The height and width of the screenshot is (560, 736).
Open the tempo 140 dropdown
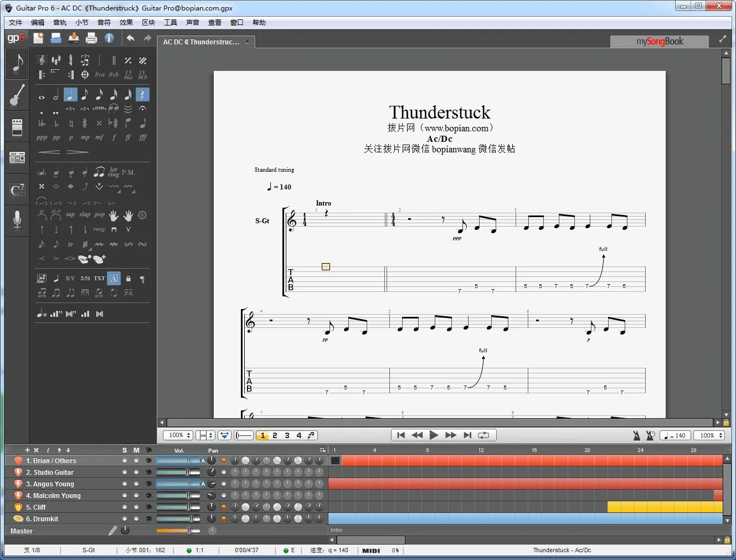pos(676,435)
